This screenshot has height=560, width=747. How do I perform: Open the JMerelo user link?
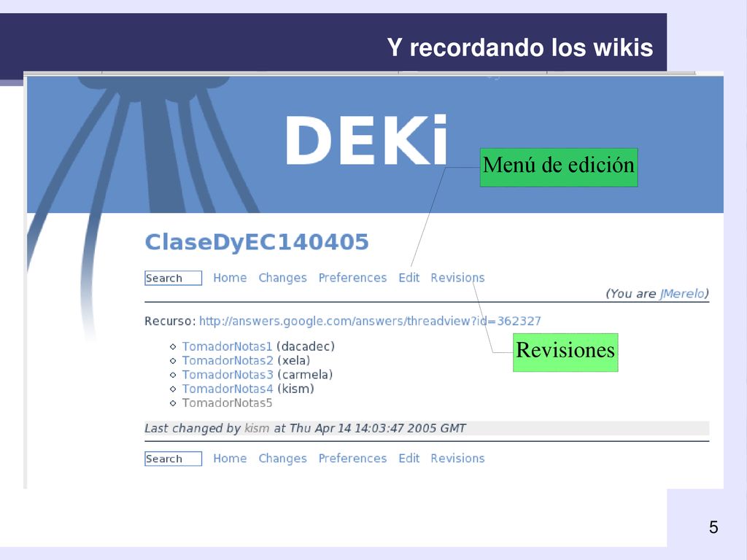pyautogui.click(x=682, y=293)
